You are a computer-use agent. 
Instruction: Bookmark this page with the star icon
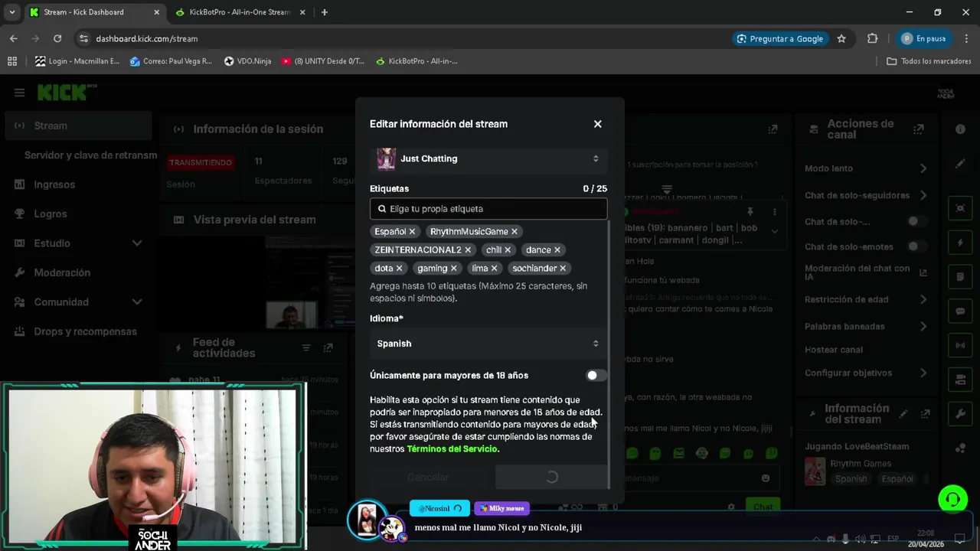841,38
